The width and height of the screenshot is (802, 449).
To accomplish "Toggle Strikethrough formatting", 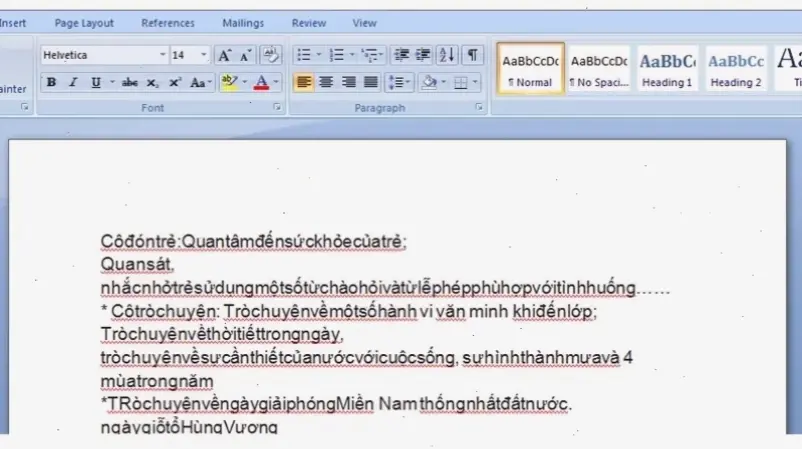I will (129, 82).
